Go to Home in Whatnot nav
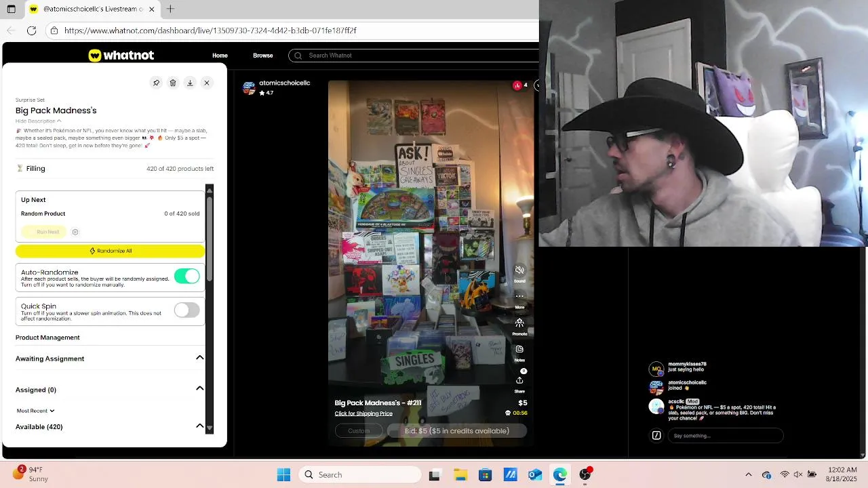Viewport: 868px width, 488px height. 220,56
